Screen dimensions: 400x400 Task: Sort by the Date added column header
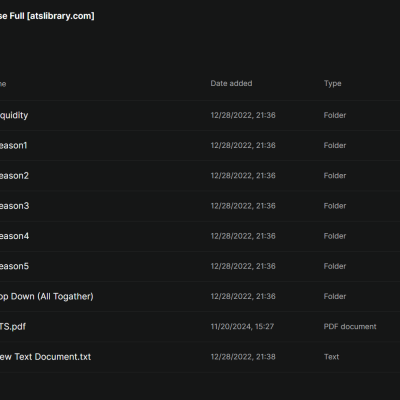[231, 83]
